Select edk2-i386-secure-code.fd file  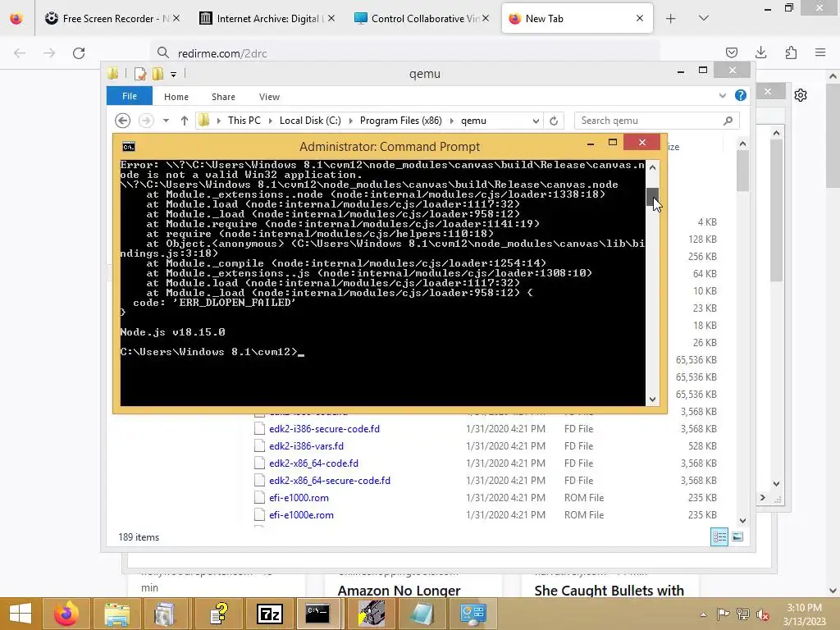[x=324, y=428]
